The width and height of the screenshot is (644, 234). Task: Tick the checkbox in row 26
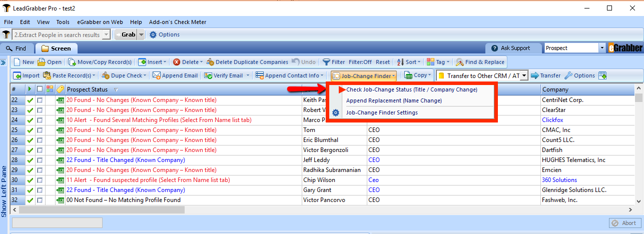pyautogui.click(x=40, y=140)
